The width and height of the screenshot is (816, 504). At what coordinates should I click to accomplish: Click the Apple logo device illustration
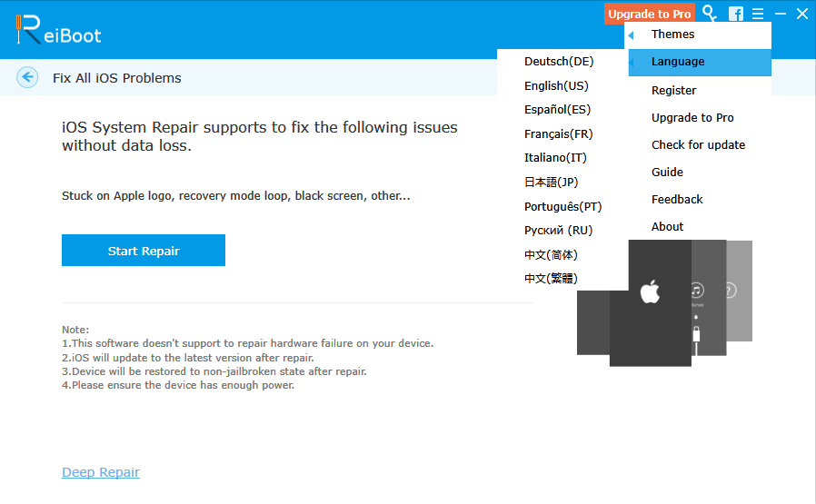(650, 303)
